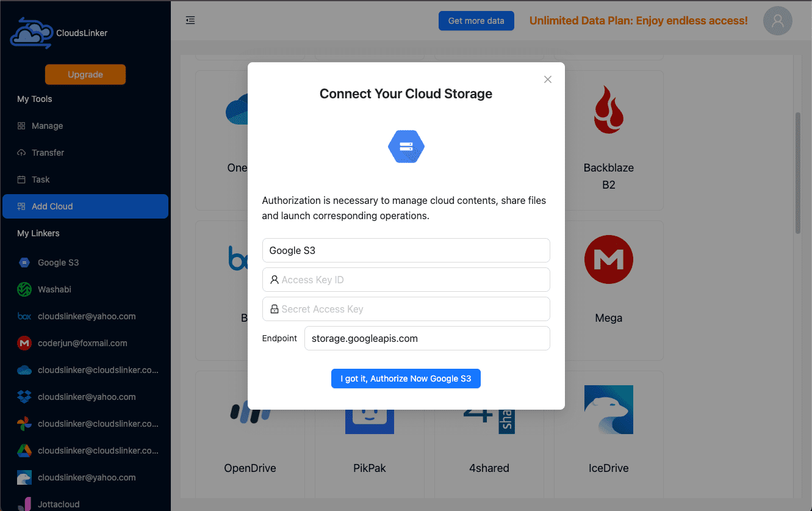
Task: Click the sidebar collapse menu icon
Action: coord(190,20)
